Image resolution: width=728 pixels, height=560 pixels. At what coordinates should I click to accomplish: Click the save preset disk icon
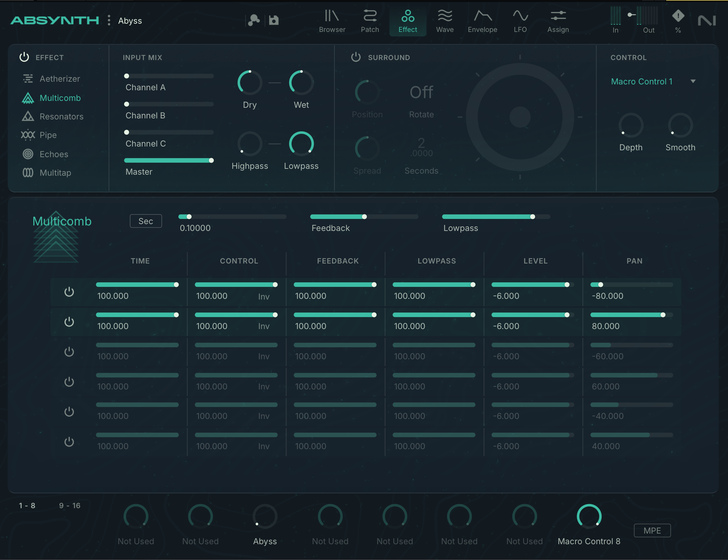(274, 21)
